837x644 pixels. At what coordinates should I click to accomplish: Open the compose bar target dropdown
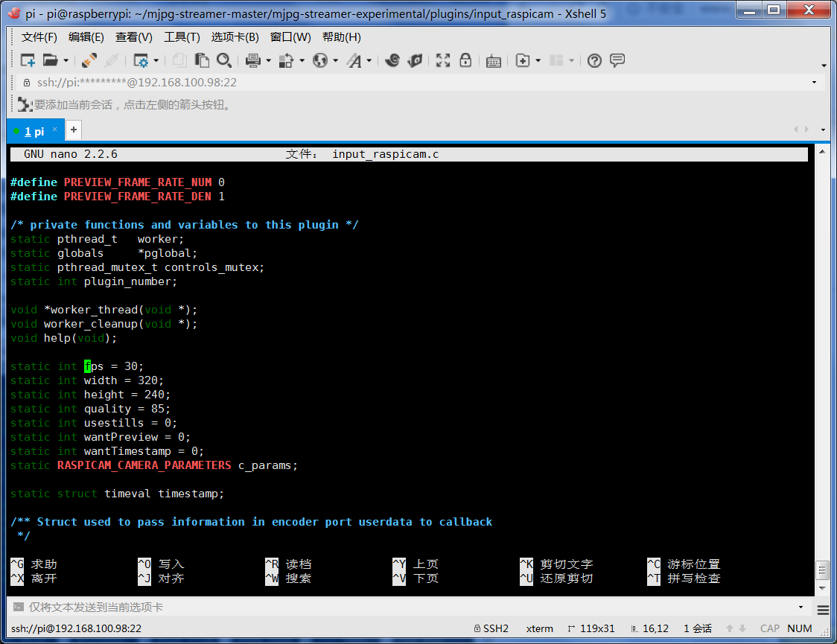click(x=801, y=608)
